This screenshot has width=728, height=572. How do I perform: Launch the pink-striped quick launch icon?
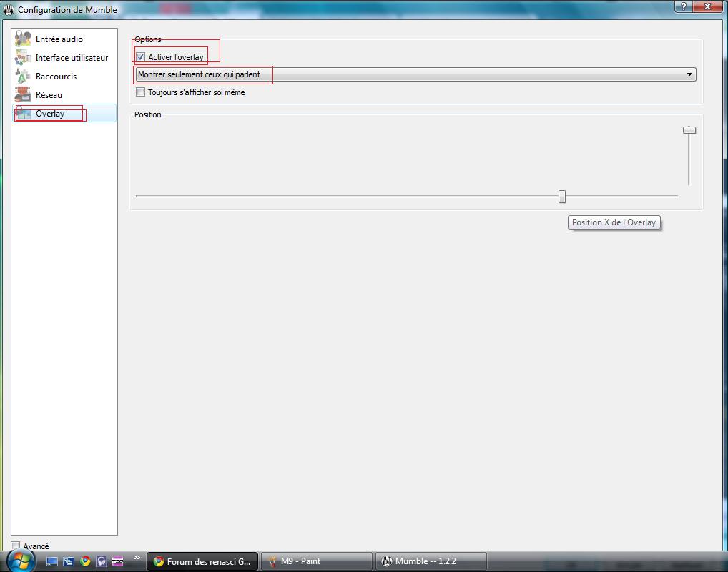click(118, 561)
